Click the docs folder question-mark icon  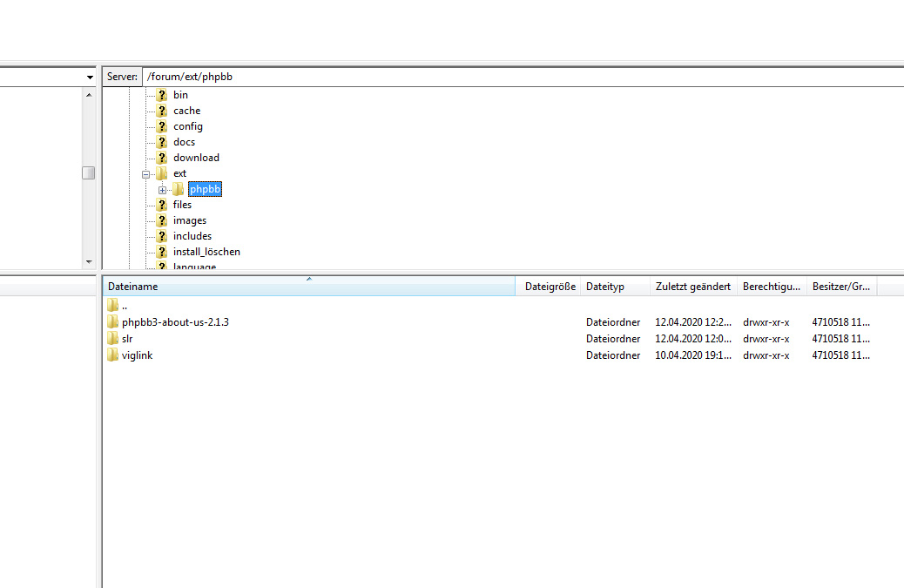click(162, 142)
